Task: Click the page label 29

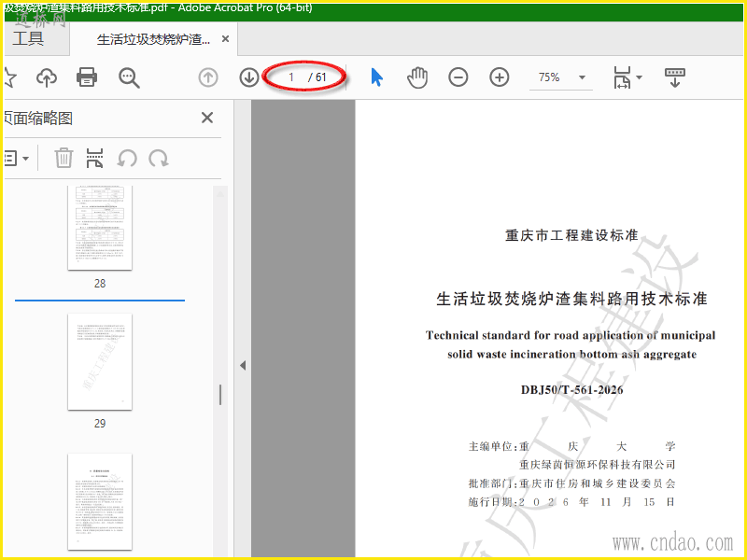Action: [x=100, y=424]
